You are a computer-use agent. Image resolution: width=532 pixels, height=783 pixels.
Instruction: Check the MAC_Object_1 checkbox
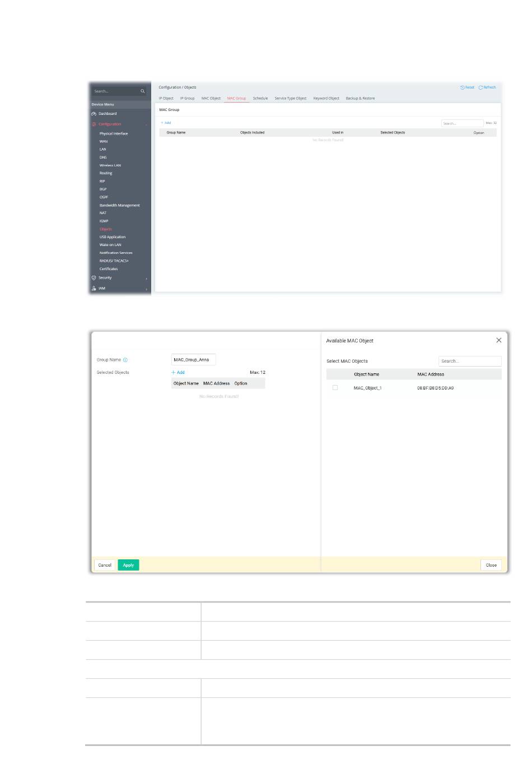click(x=335, y=388)
